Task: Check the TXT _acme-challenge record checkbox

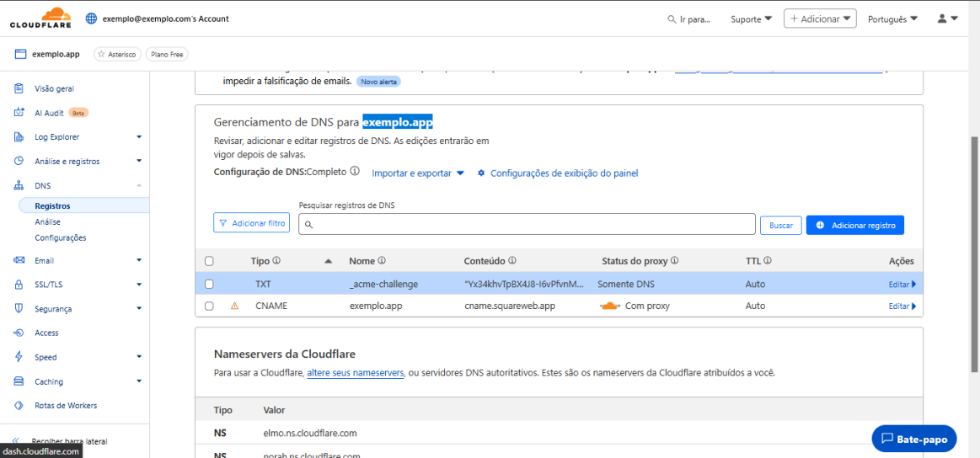Action: click(209, 284)
